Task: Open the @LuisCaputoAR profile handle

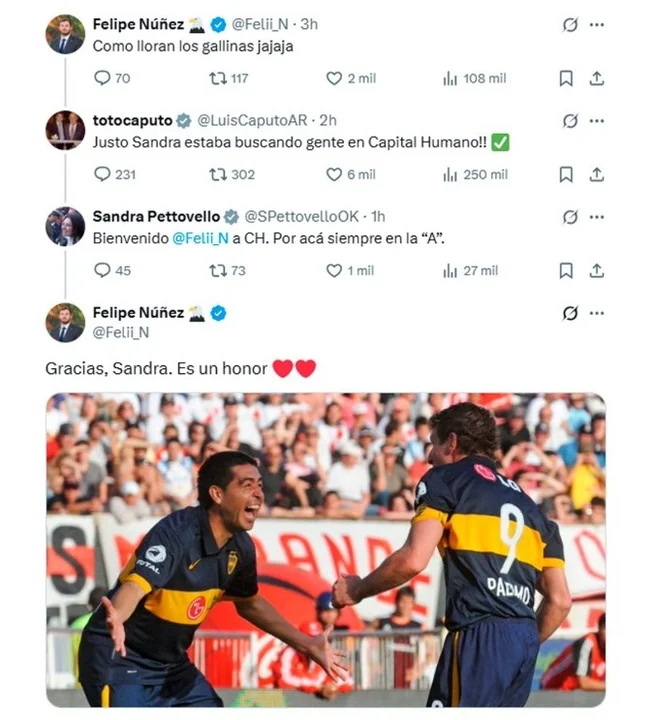Action: pyautogui.click(x=254, y=121)
